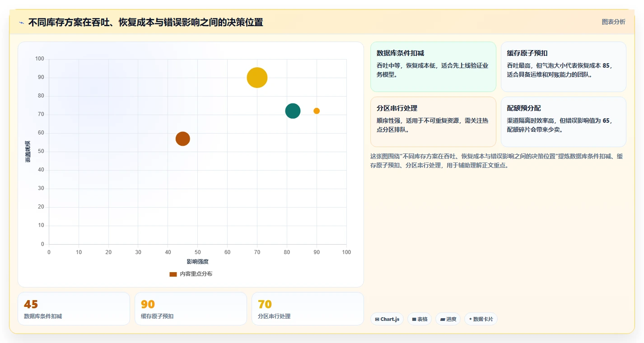
Task: Click the Chart.js tag chip
Action: coord(387,319)
